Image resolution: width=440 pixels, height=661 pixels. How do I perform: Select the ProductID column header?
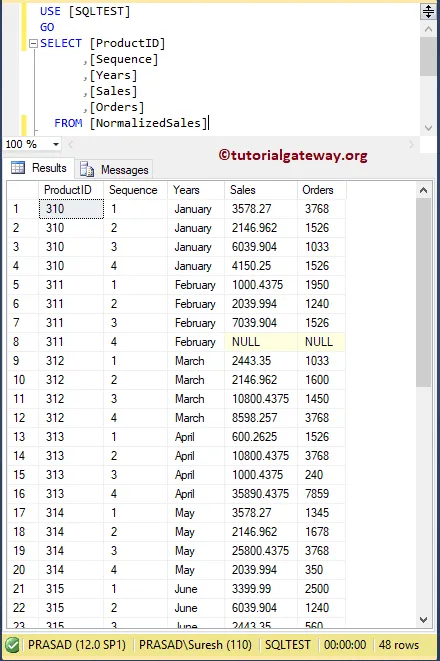click(x=71, y=190)
